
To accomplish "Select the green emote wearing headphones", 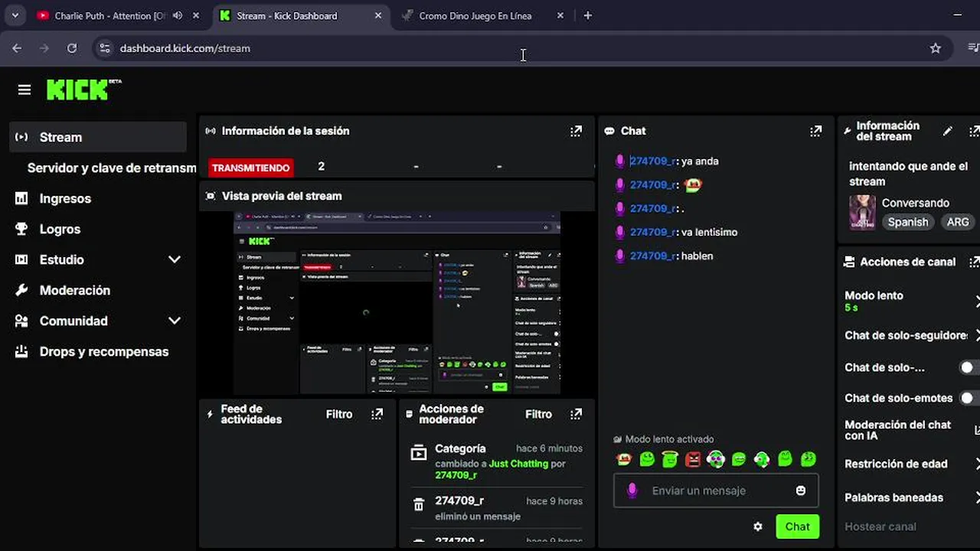I will click(x=716, y=459).
